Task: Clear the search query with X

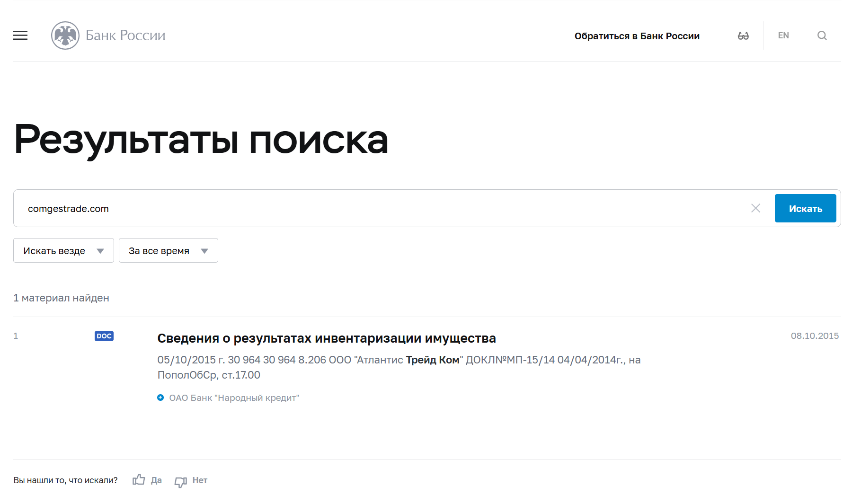Action: pyautogui.click(x=755, y=208)
